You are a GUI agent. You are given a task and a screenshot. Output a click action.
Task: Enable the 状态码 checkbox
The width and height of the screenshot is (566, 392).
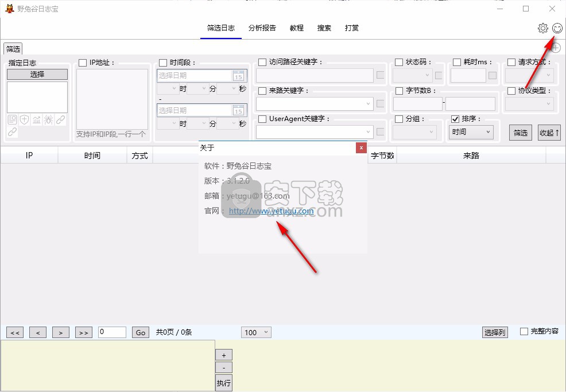pyautogui.click(x=399, y=62)
